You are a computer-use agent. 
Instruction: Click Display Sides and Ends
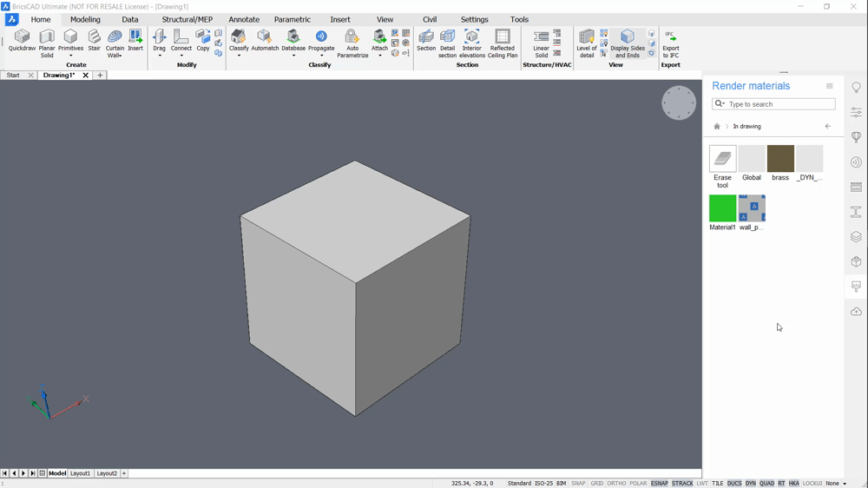click(x=628, y=43)
